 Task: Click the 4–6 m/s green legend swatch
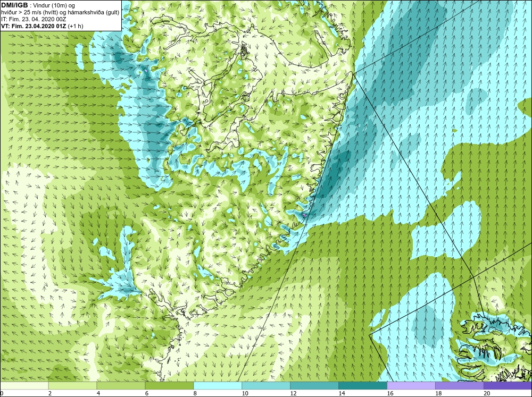(121, 385)
